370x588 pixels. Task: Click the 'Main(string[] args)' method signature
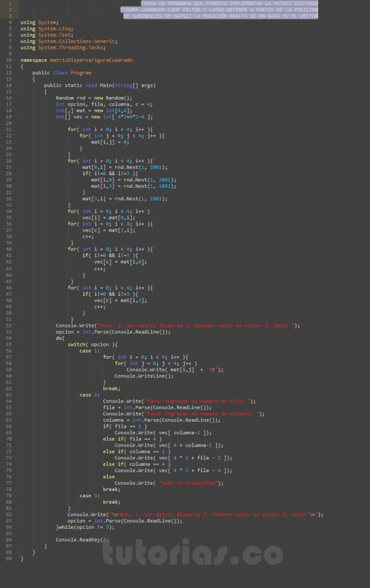pos(128,86)
